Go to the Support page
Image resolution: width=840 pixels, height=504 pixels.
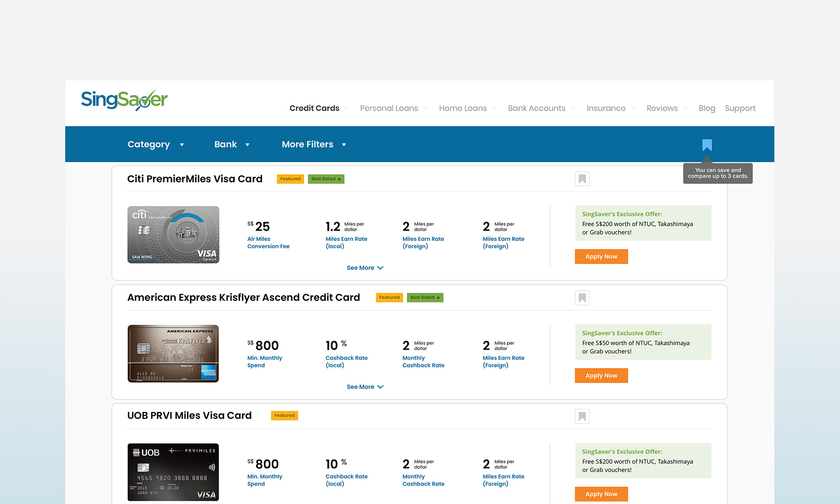tap(740, 108)
